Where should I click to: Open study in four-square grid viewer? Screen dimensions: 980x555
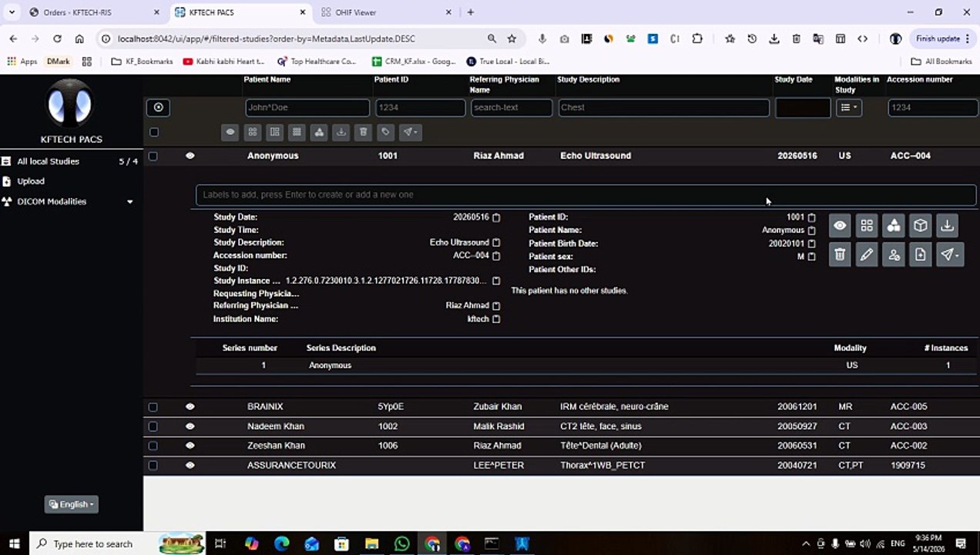coord(867,226)
